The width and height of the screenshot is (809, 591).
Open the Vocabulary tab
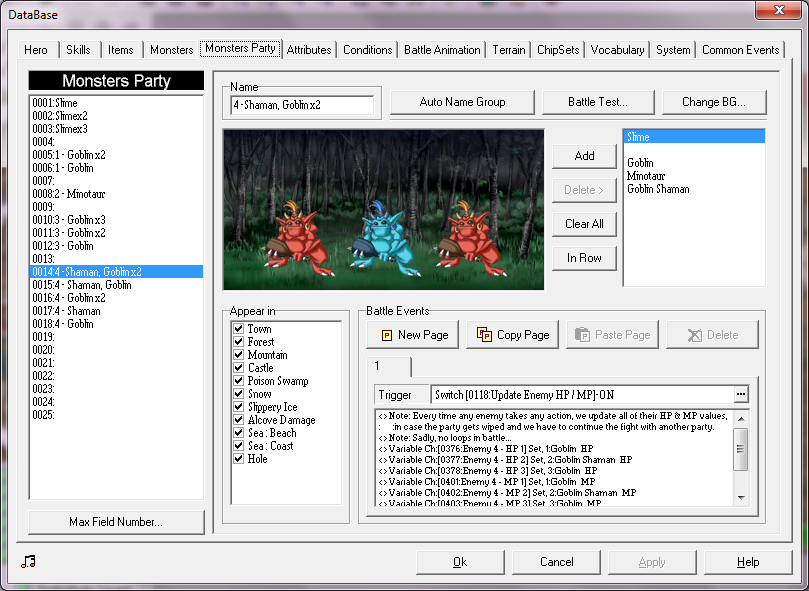pyautogui.click(x=617, y=50)
